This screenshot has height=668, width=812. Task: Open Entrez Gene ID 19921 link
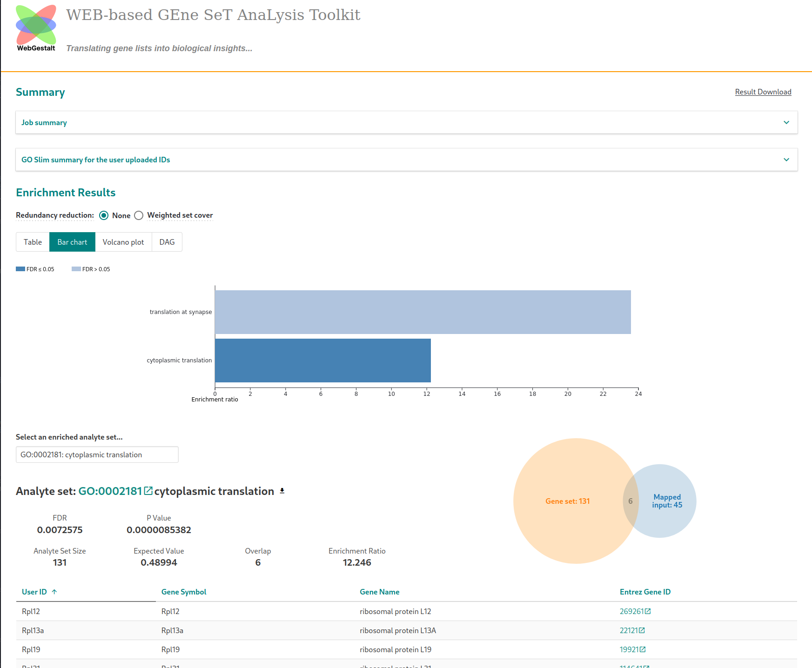[629, 649]
